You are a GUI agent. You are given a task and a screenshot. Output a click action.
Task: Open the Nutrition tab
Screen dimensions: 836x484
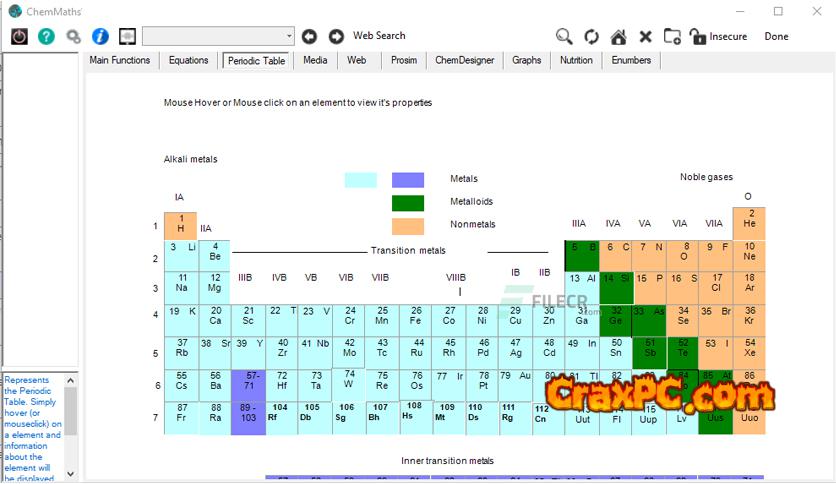(x=576, y=60)
